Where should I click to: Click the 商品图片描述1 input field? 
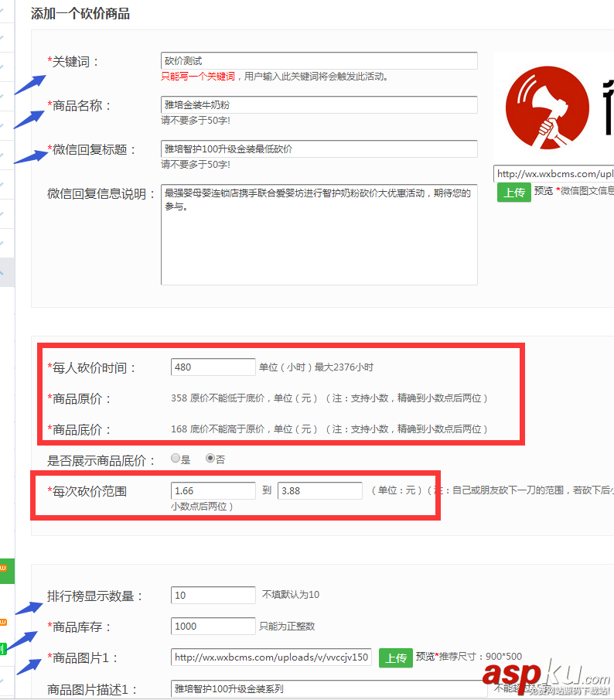tap(328, 688)
